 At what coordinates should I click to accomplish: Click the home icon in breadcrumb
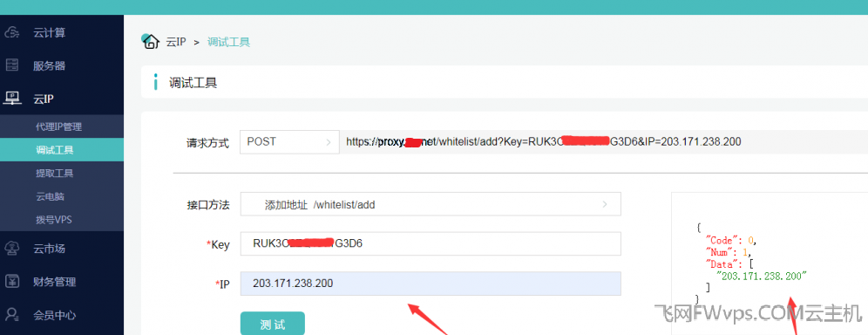click(150, 42)
